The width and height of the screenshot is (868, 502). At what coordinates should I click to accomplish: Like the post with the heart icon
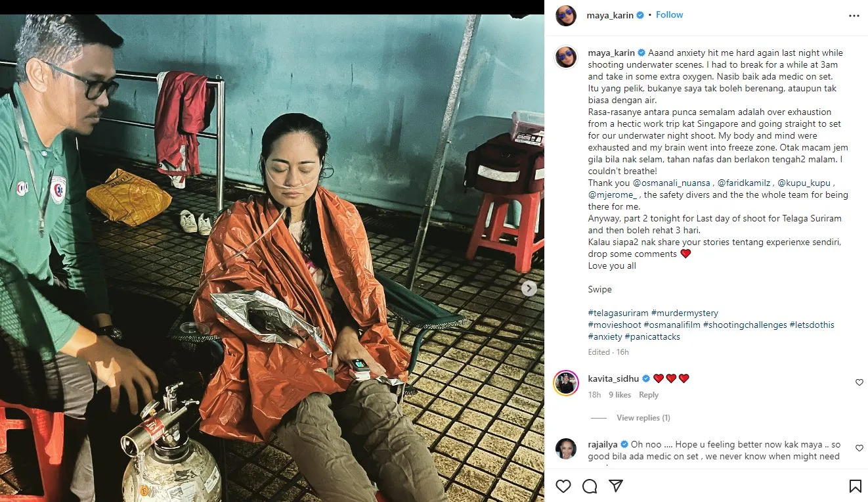[563, 486]
